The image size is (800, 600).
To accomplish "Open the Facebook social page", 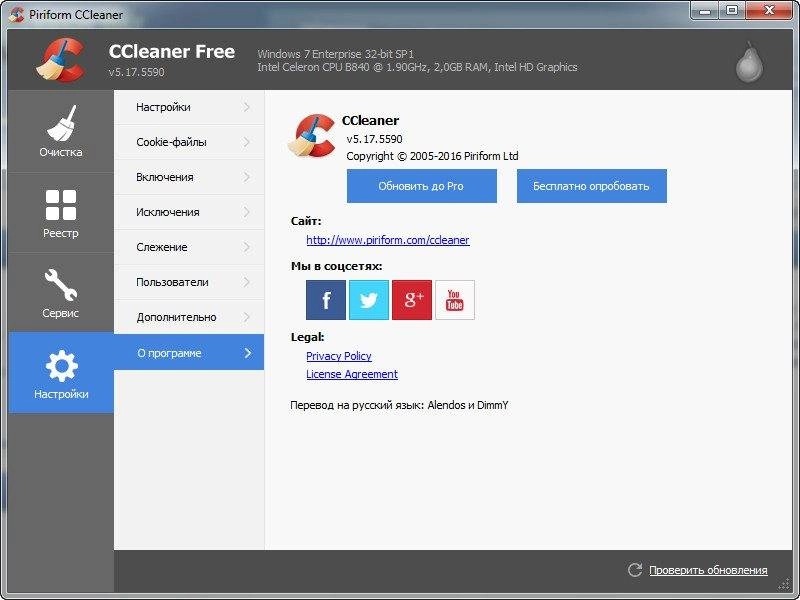I will [x=326, y=300].
